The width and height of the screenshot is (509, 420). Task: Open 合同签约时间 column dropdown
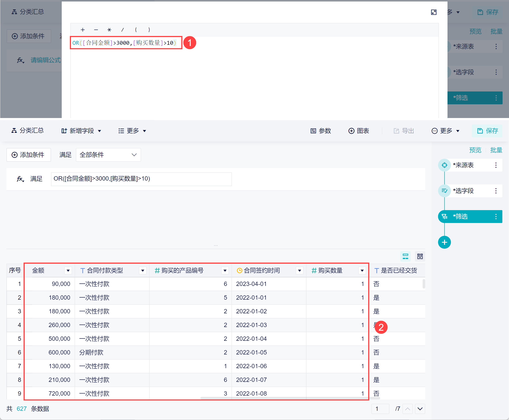299,271
